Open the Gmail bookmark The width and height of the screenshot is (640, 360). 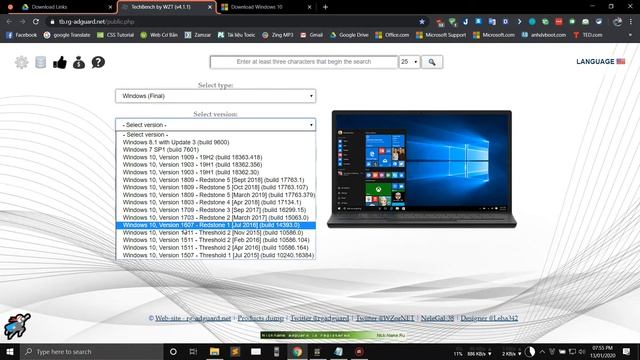[x=311, y=35]
